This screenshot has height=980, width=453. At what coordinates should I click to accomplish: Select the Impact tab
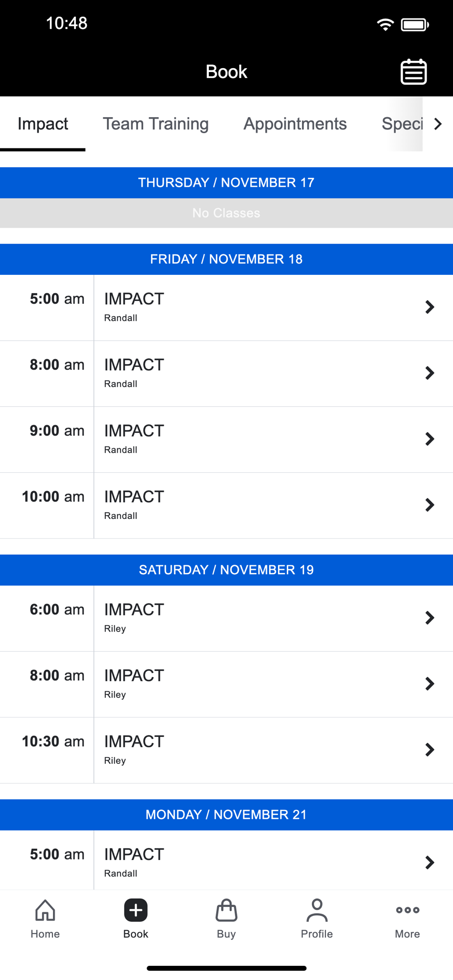43,124
